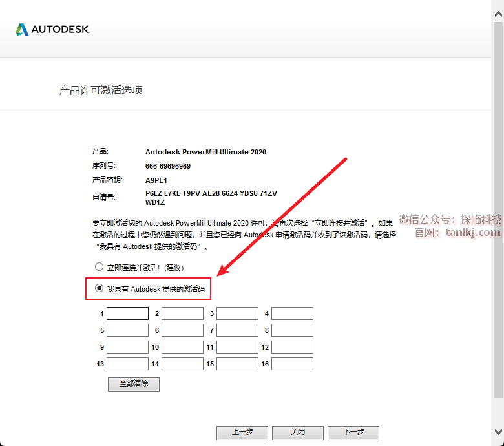This screenshot has height=446, width=504.
Task: Click the '全部清除' clear all button
Action: (134, 384)
